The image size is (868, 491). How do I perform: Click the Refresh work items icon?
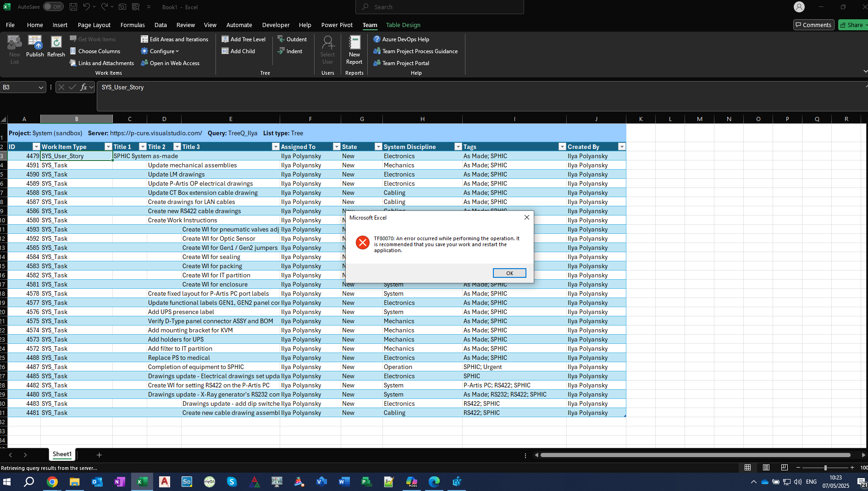tap(56, 46)
